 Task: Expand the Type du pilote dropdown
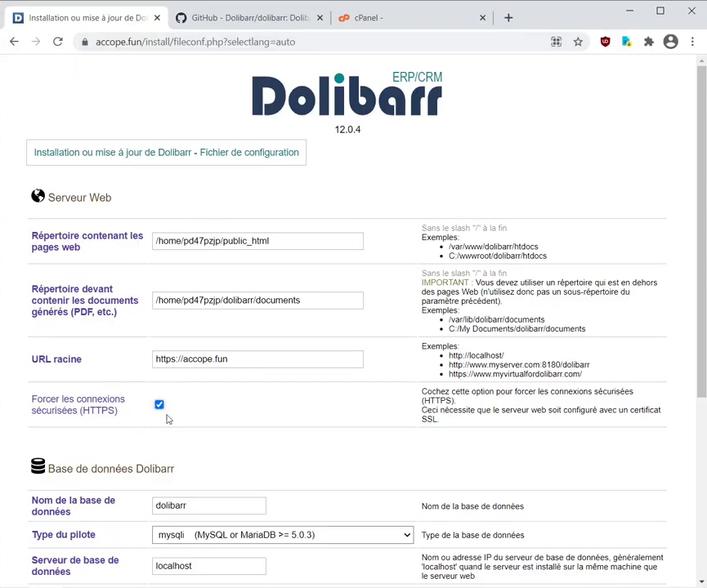pos(283,535)
